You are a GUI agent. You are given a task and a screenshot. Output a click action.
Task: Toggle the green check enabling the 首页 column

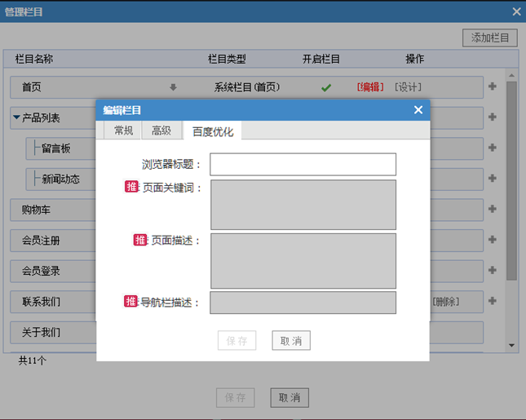point(326,87)
